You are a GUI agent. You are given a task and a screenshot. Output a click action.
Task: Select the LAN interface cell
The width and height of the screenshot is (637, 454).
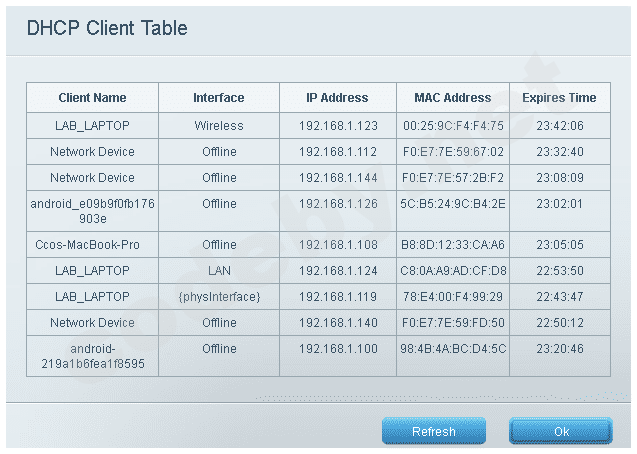[219, 271]
